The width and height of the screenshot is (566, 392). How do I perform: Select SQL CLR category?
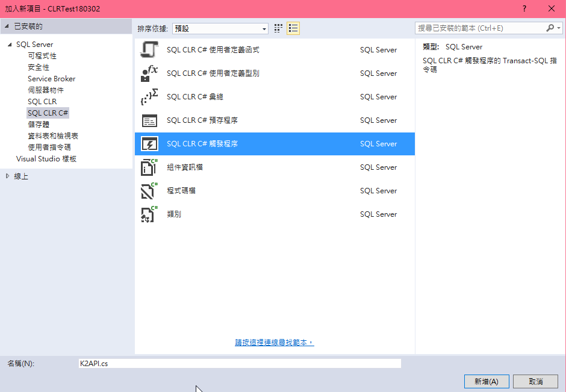tap(42, 101)
